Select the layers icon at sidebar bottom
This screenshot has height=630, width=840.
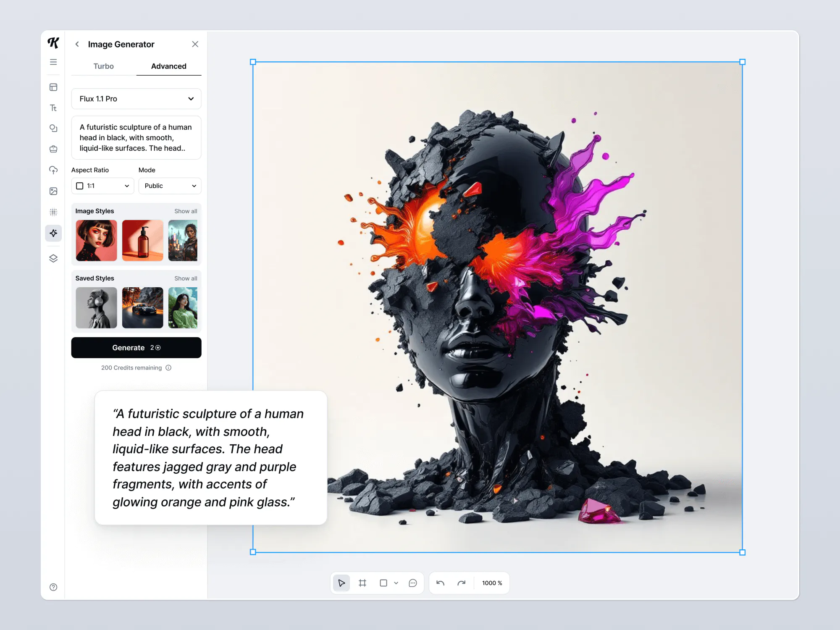tap(53, 258)
